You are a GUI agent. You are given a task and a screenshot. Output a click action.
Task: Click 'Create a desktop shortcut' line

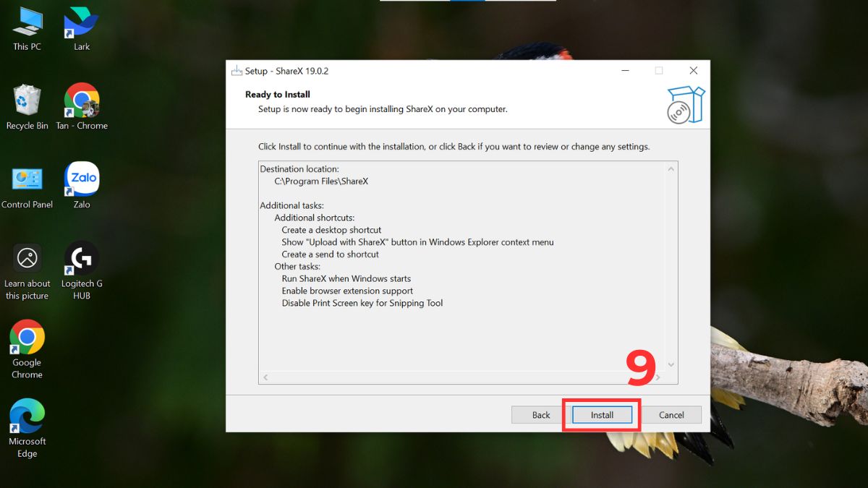pyautogui.click(x=331, y=230)
